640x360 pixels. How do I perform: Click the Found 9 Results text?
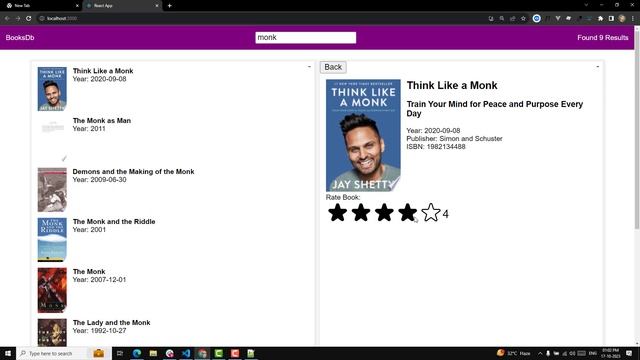(x=602, y=38)
